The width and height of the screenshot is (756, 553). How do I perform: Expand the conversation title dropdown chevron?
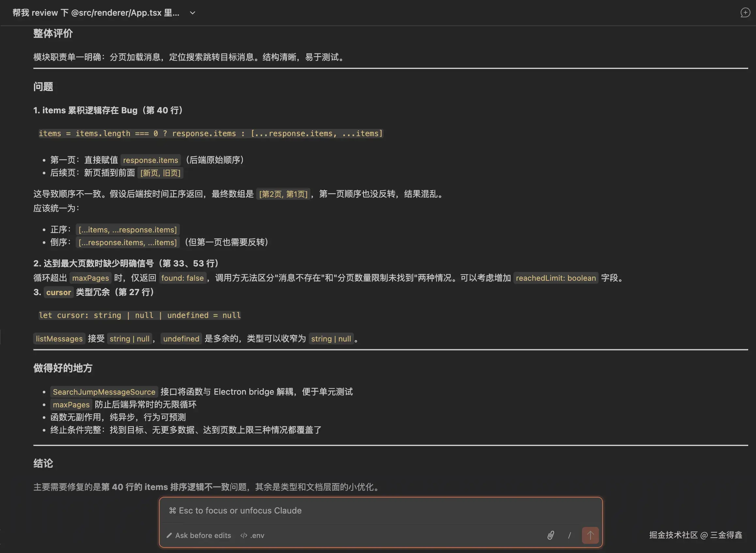click(x=192, y=13)
